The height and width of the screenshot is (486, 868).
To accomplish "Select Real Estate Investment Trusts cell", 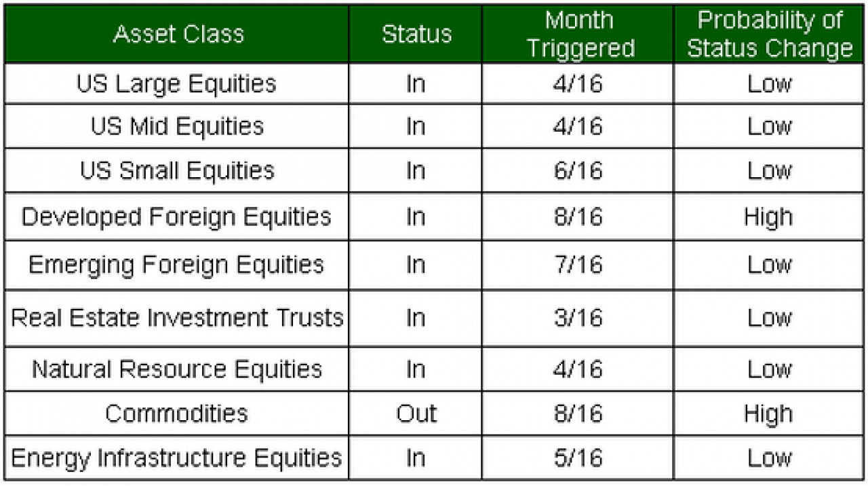I will 178,318.
